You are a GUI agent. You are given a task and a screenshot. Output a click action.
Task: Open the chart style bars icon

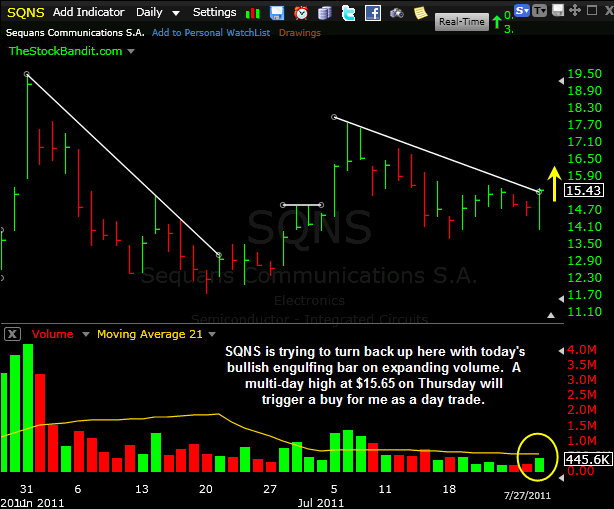point(253,13)
